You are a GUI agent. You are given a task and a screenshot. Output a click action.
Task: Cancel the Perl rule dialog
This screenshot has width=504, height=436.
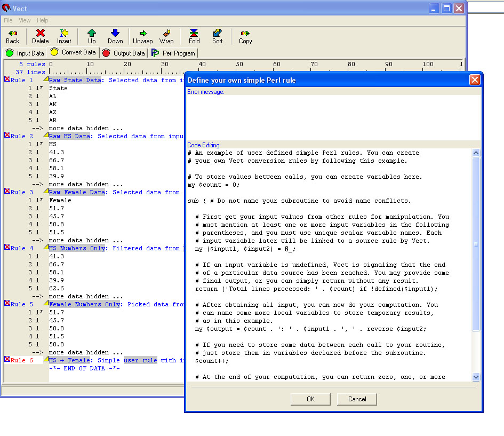357,399
